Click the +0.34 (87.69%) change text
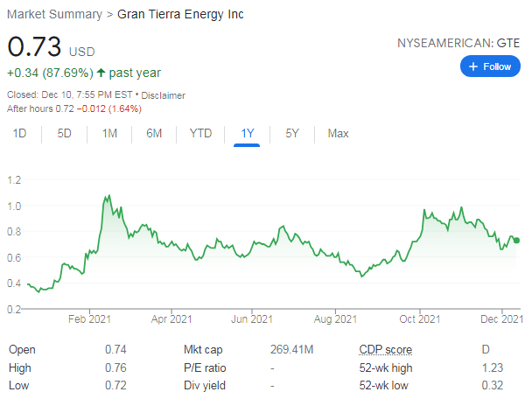This screenshot has height=406, width=532. click(50, 73)
